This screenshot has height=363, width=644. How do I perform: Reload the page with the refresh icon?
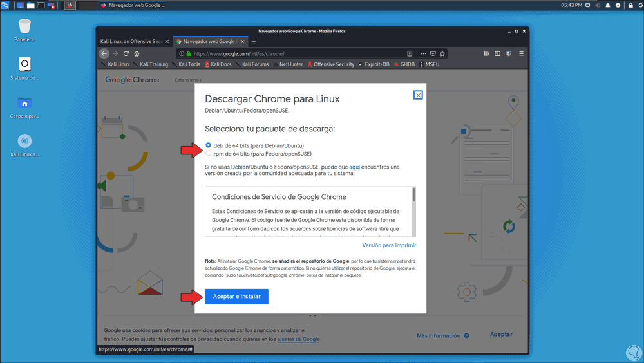(126, 54)
